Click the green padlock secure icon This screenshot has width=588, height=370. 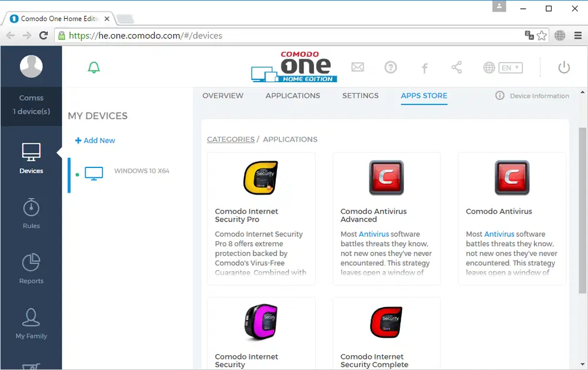coord(62,36)
